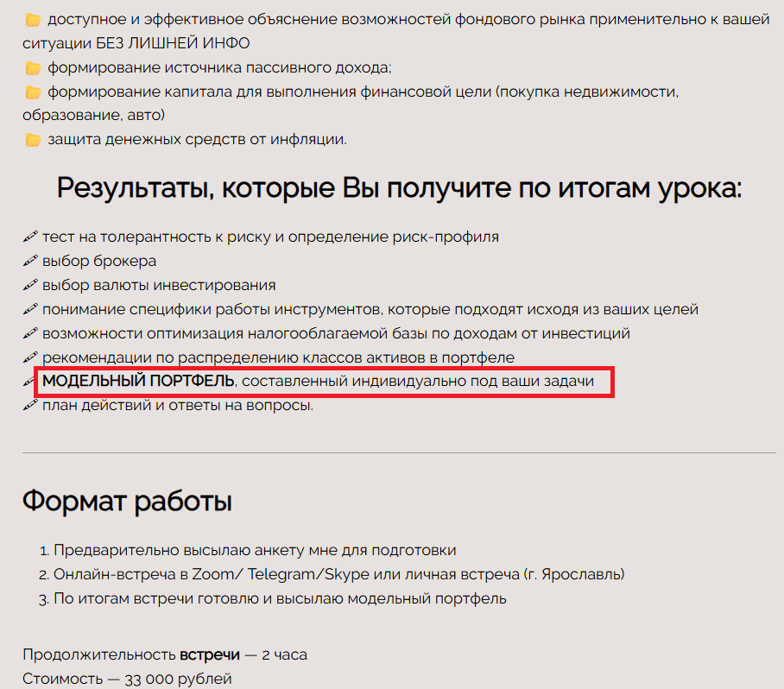This screenshot has width=784, height=689.
Task: Click pencil icon beside 'выбор валюты инвестирования'
Action: pyautogui.click(x=30, y=285)
